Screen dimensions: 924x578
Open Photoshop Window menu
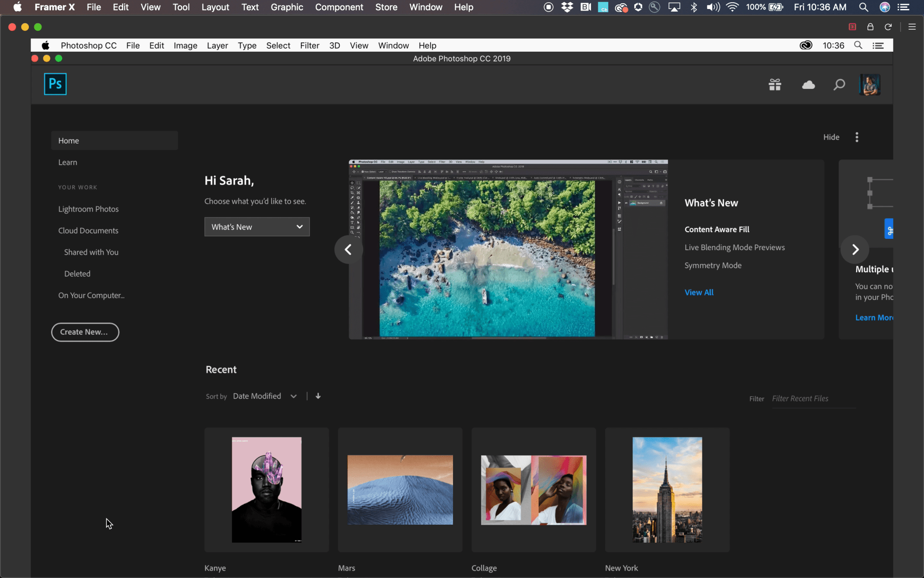(x=393, y=46)
